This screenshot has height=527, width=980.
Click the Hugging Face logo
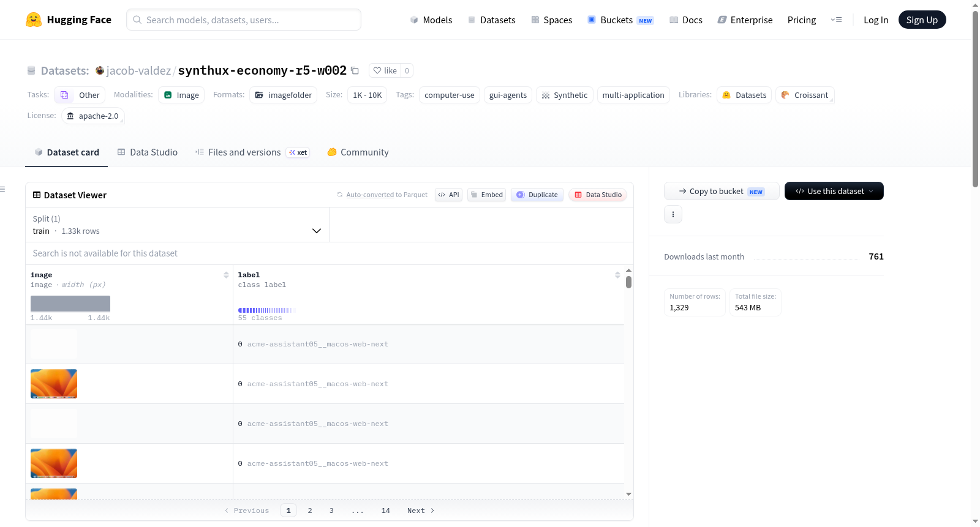[69, 20]
